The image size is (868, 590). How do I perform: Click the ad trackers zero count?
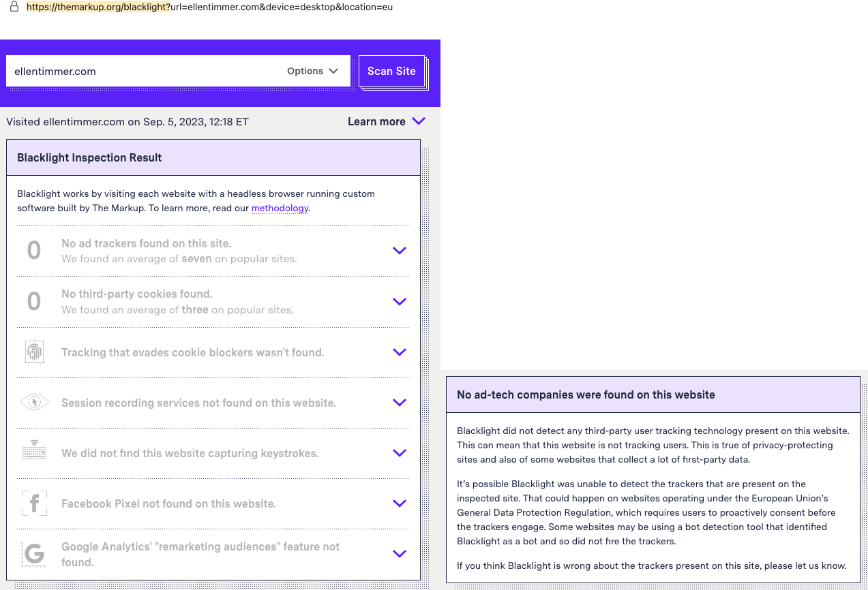34,251
